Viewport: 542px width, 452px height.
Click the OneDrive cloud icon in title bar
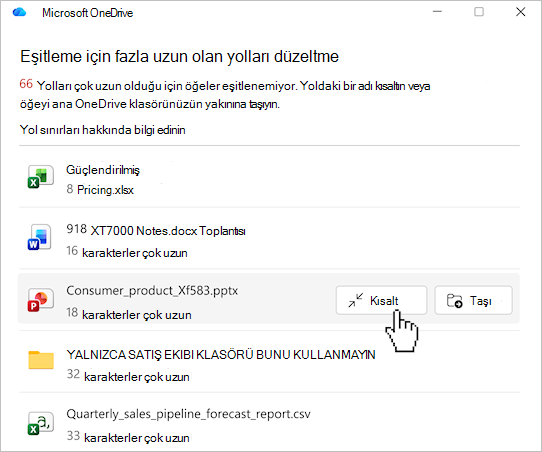(x=19, y=12)
